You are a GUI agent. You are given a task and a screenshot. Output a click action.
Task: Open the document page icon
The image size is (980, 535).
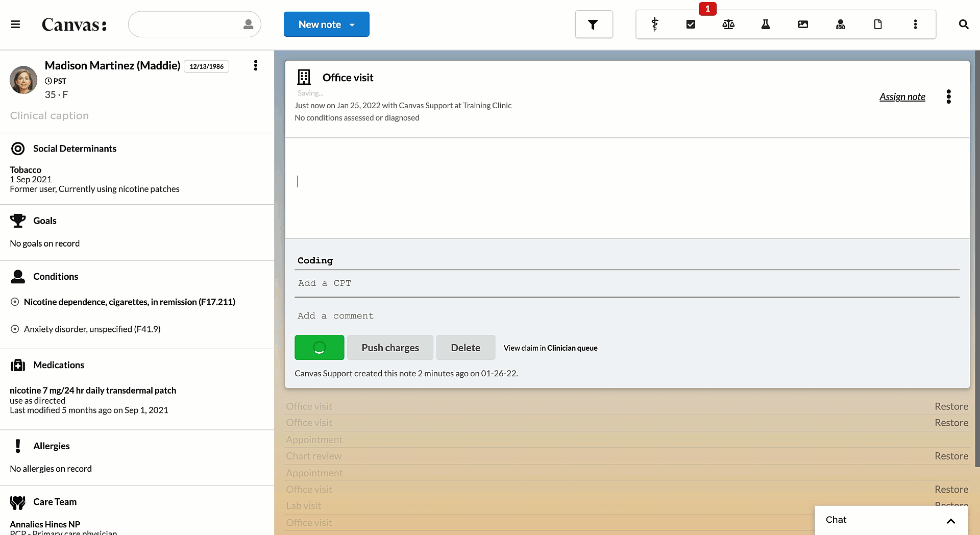tap(878, 25)
